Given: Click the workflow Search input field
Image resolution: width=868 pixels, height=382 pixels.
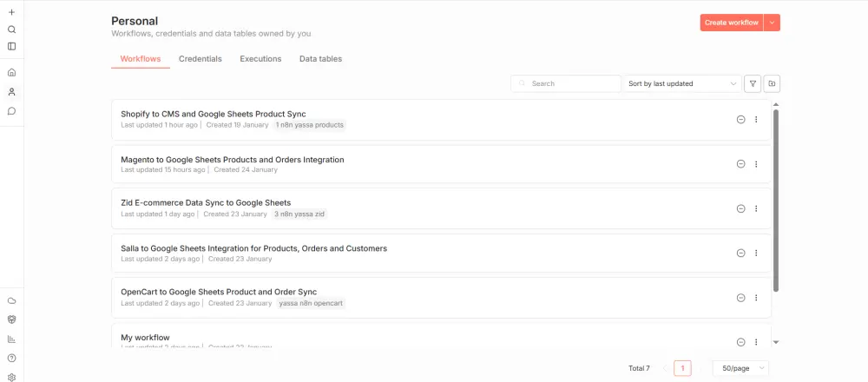Looking at the screenshot, I should point(569,83).
